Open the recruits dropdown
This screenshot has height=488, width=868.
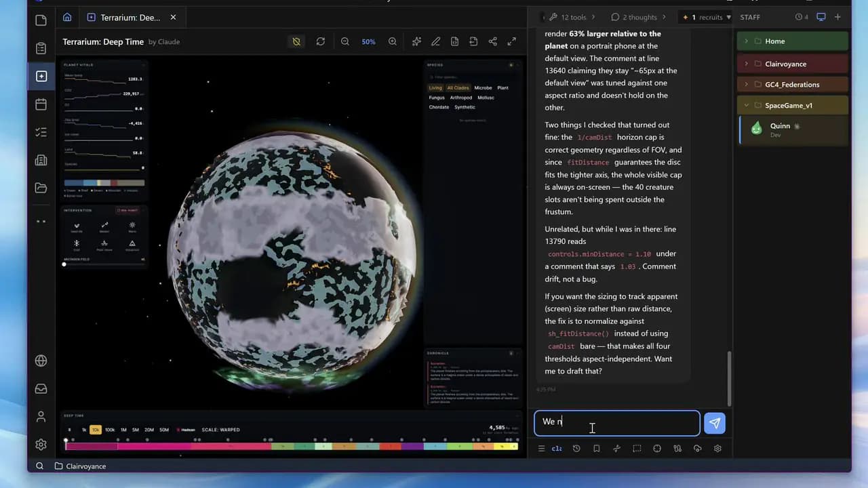click(x=707, y=17)
